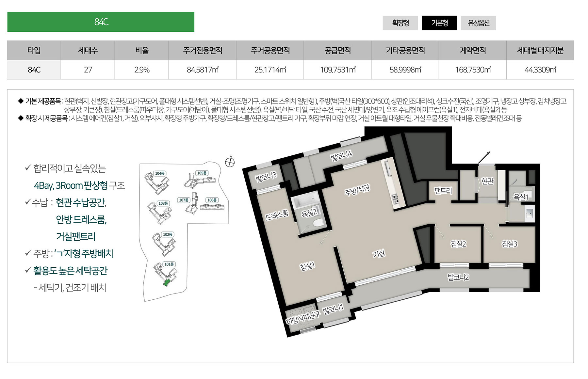This screenshot has width=588, height=379.
Task: Click the 106동 building label
Action: [x=212, y=200]
